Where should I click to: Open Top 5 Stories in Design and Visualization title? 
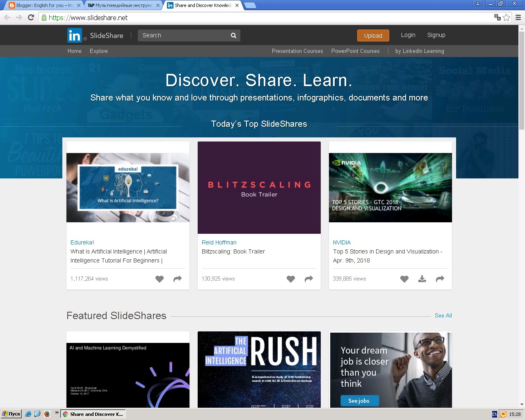[388, 256]
